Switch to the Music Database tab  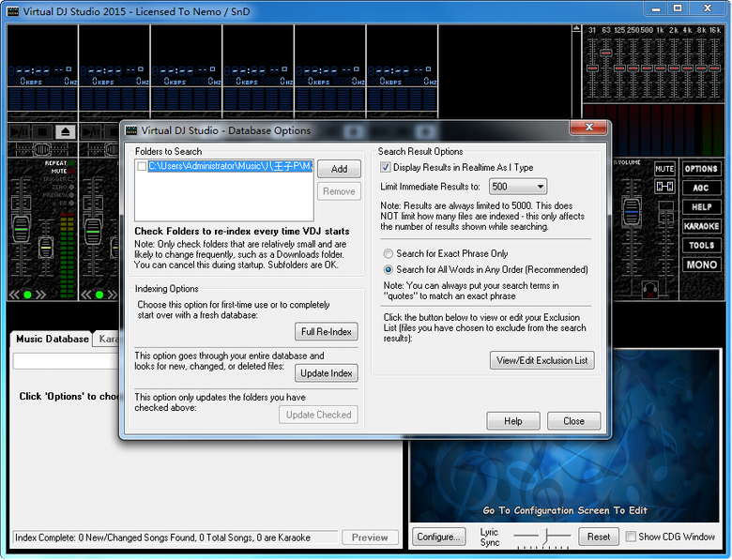(x=52, y=339)
